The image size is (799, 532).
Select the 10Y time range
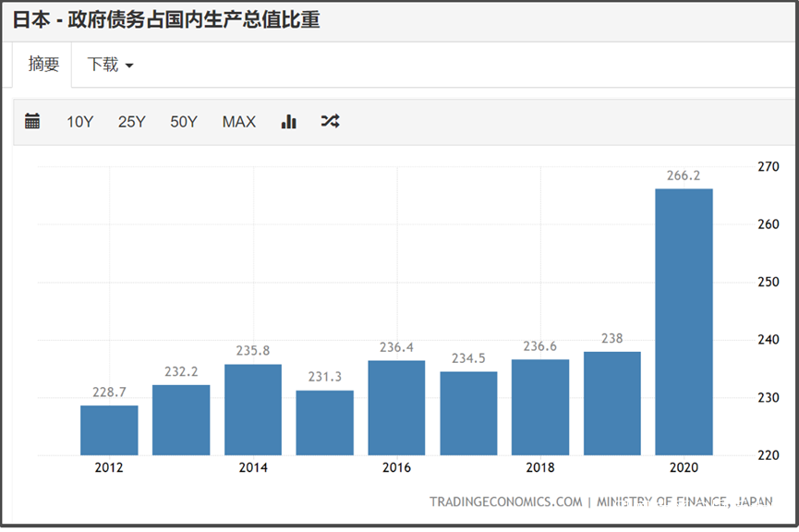[x=80, y=122]
